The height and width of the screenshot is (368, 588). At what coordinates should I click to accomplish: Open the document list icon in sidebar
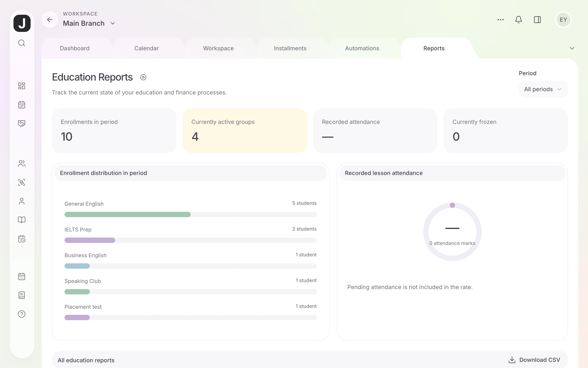click(22, 295)
